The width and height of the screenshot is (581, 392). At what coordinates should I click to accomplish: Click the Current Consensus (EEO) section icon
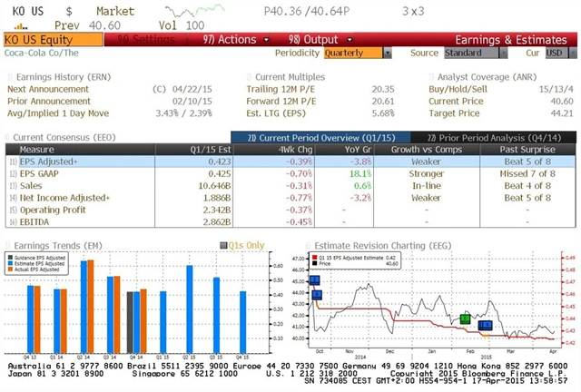point(8,136)
